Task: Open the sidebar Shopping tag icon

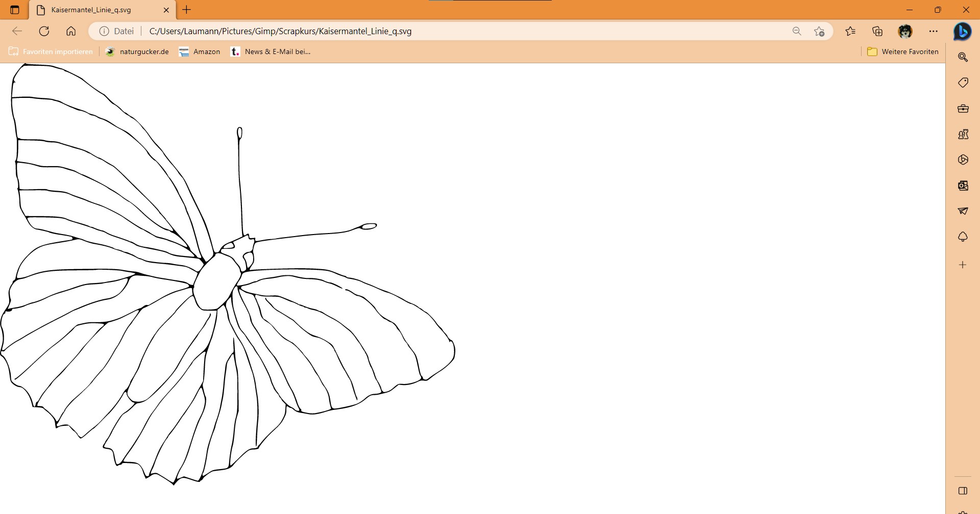Action: point(963,83)
